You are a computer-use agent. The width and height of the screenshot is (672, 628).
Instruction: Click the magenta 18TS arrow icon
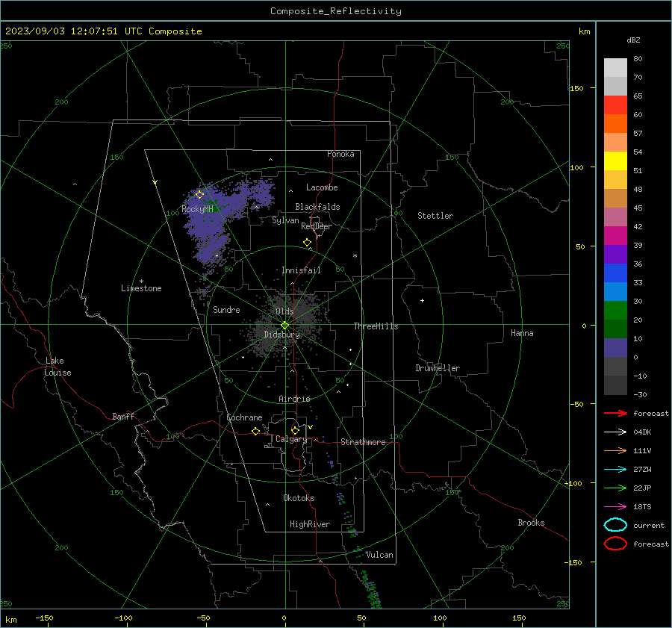[615, 507]
